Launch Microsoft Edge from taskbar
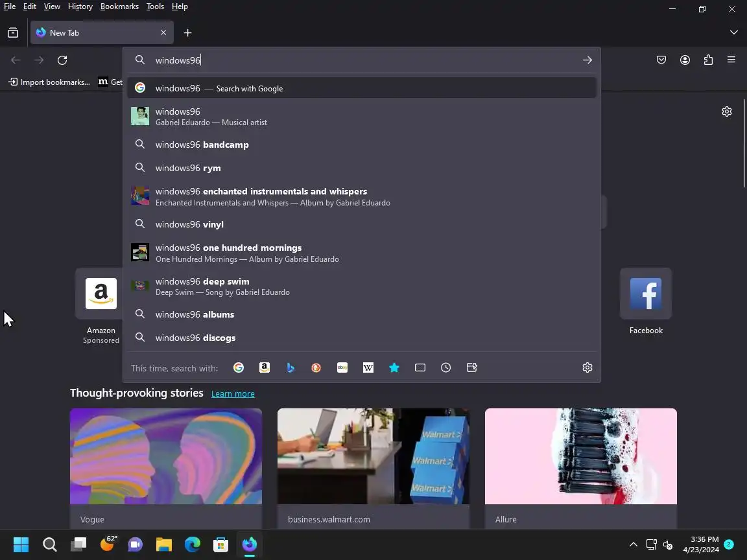 click(x=193, y=544)
